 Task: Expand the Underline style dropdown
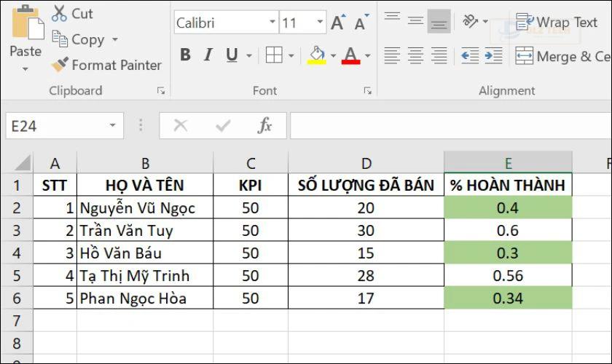pos(249,56)
